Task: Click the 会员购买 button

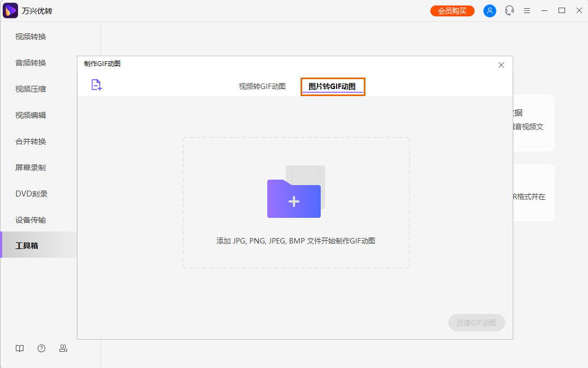Action: (452, 11)
